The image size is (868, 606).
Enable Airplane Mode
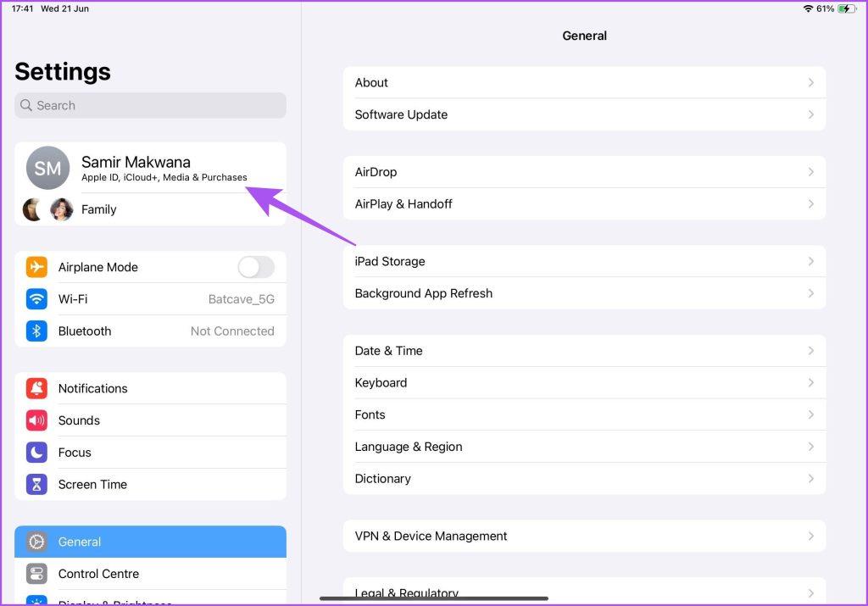256,266
